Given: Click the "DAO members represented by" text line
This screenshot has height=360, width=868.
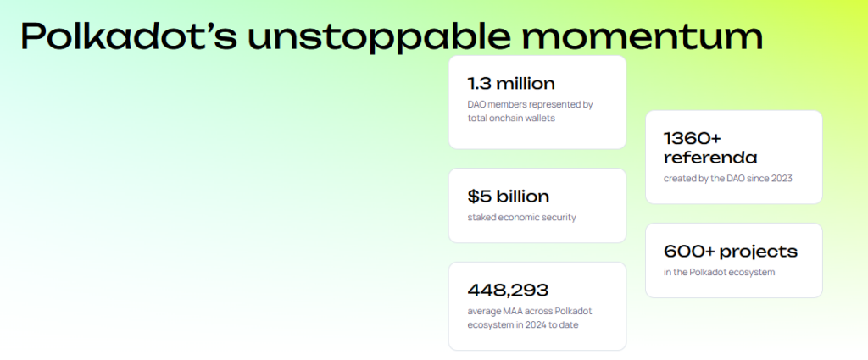Looking at the screenshot, I should click(x=530, y=104).
